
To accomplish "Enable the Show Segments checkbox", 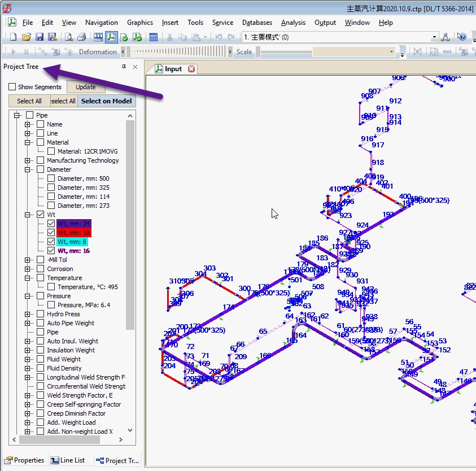I will (x=12, y=87).
